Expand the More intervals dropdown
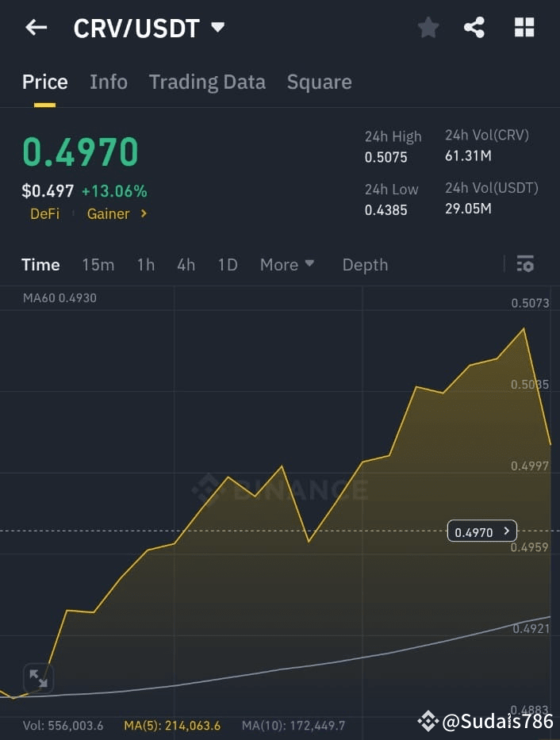 click(x=286, y=265)
